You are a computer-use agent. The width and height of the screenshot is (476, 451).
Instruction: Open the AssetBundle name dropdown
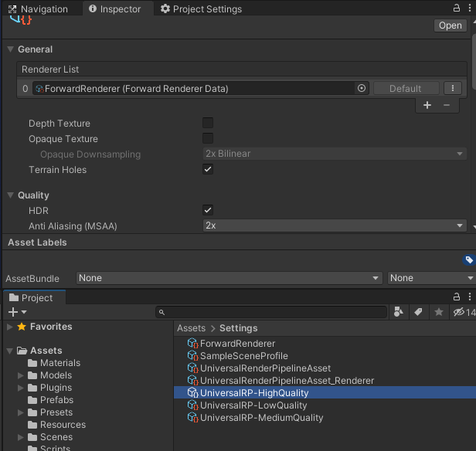tap(229, 278)
